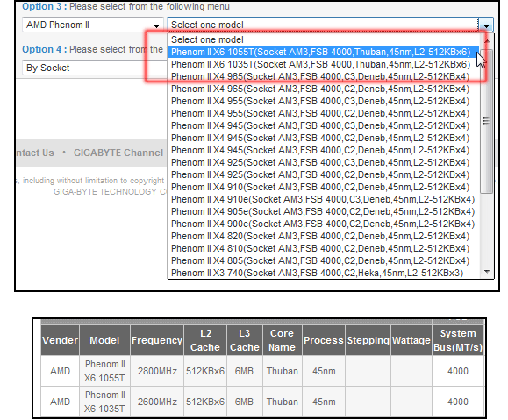The width and height of the screenshot is (508, 420).
Task: Click the L3 Cache column header
Action: pyautogui.click(x=245, y=340)
